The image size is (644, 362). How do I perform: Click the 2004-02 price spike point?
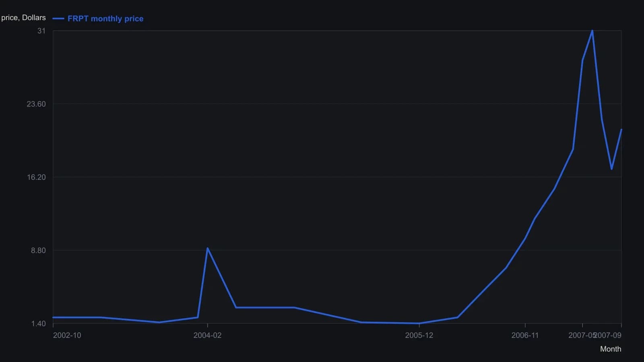(207, 248)
